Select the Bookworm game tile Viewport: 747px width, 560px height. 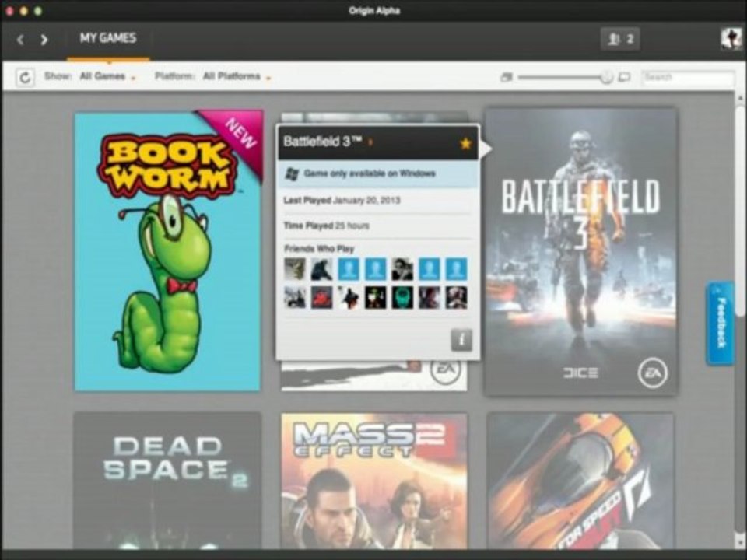(168, 251)
